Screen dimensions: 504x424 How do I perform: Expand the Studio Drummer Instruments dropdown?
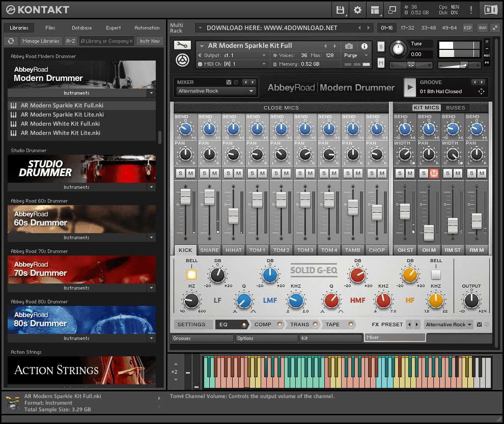(151, 187)
